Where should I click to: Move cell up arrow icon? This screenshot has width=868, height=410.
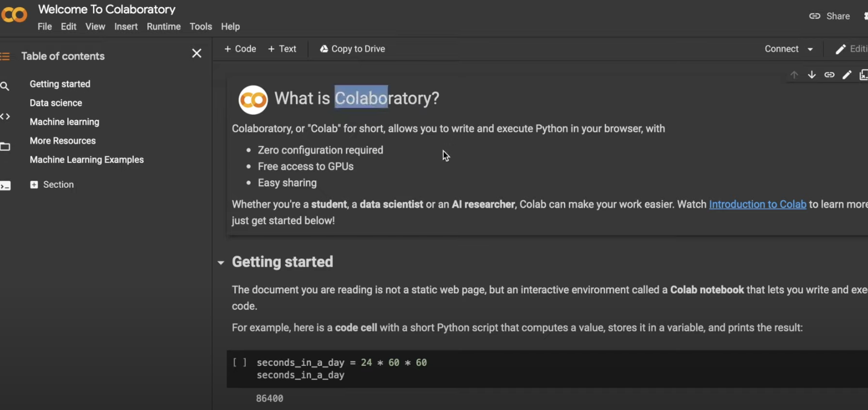pyautogui.click(x=794, y=75)
